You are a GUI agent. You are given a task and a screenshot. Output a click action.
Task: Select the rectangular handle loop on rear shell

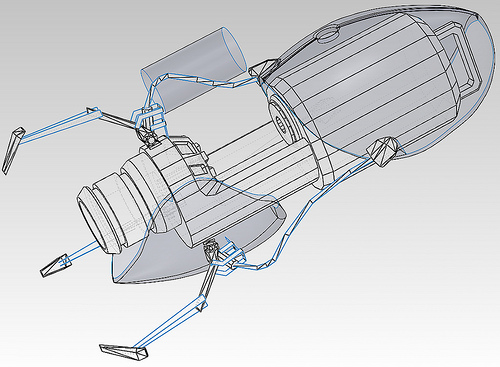coord(462,58)
